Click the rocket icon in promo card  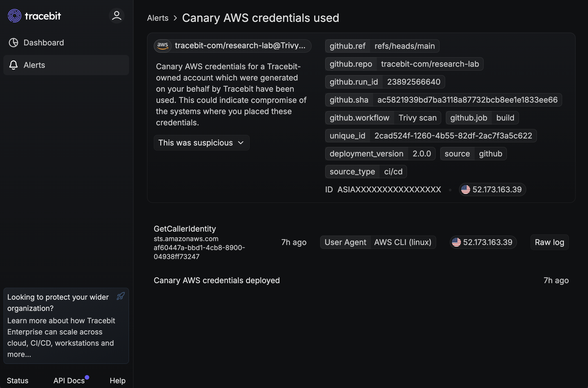click(121, 296)
